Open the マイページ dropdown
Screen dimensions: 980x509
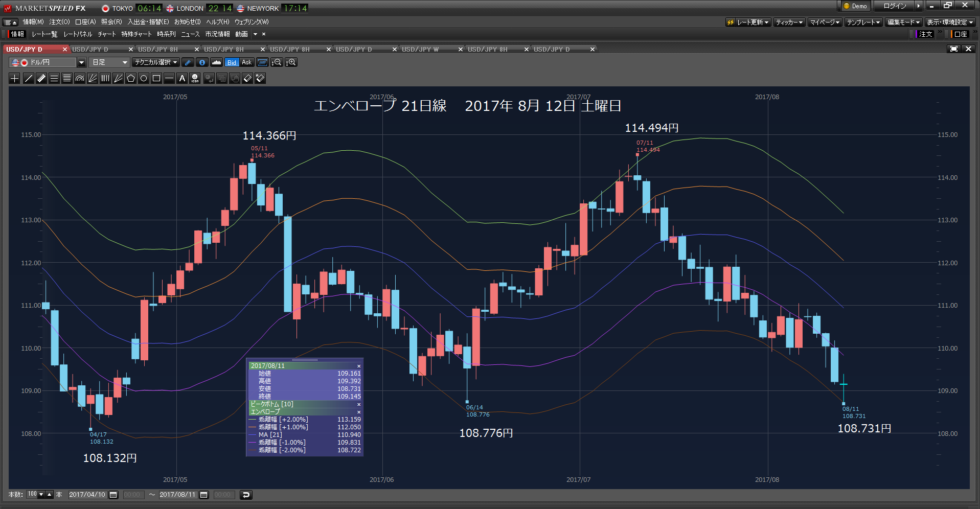pos(825,22)
